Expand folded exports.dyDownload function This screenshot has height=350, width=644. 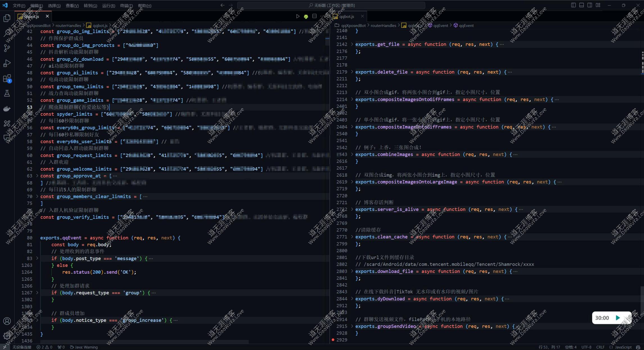coord(352,299)
